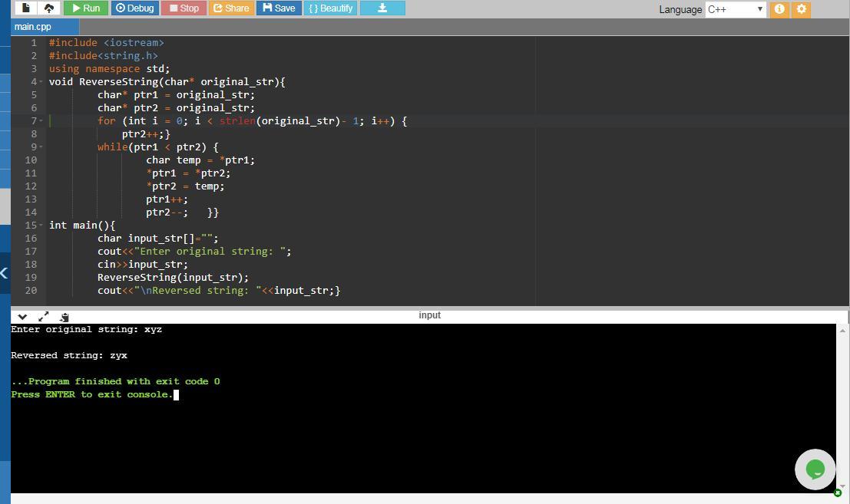Click the 'Reversed string: zyx' console output
This screenshot has width=850, height=504.
69,355
